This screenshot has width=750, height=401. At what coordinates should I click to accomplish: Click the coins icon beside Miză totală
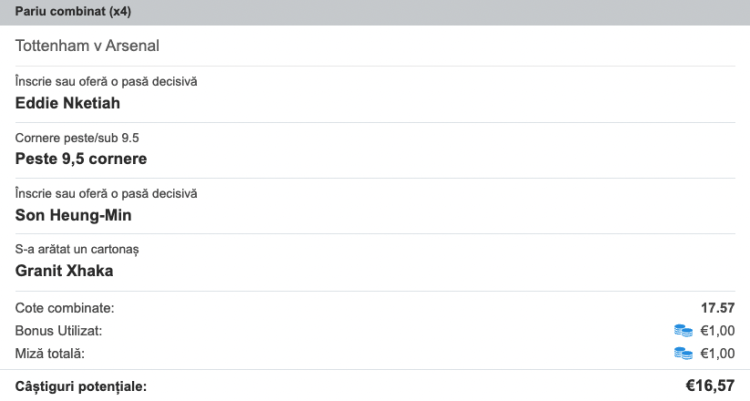pyautogui.click(x=683, y=354)
